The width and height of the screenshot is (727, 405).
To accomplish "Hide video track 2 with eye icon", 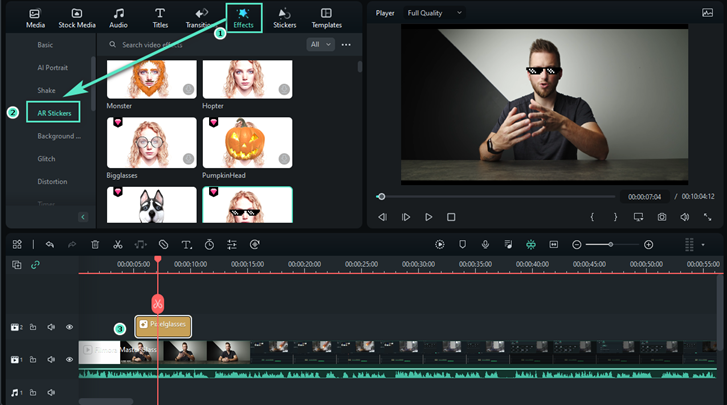I will tap(69, 327).
